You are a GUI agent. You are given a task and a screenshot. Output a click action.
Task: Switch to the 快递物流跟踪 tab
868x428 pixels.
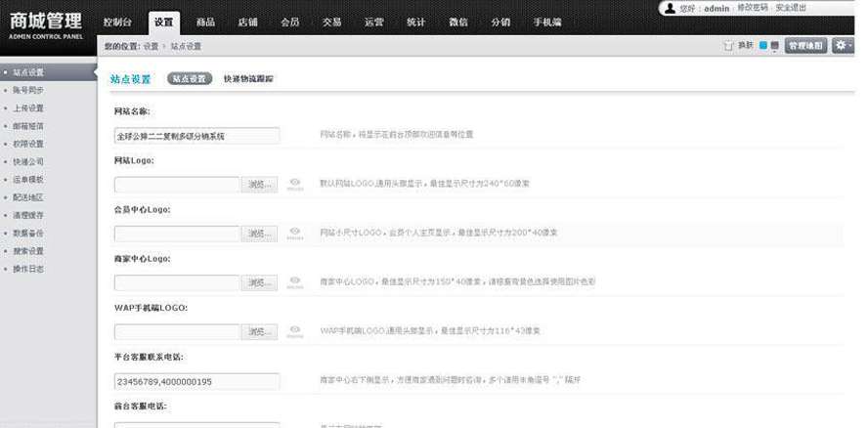(248, 78)
